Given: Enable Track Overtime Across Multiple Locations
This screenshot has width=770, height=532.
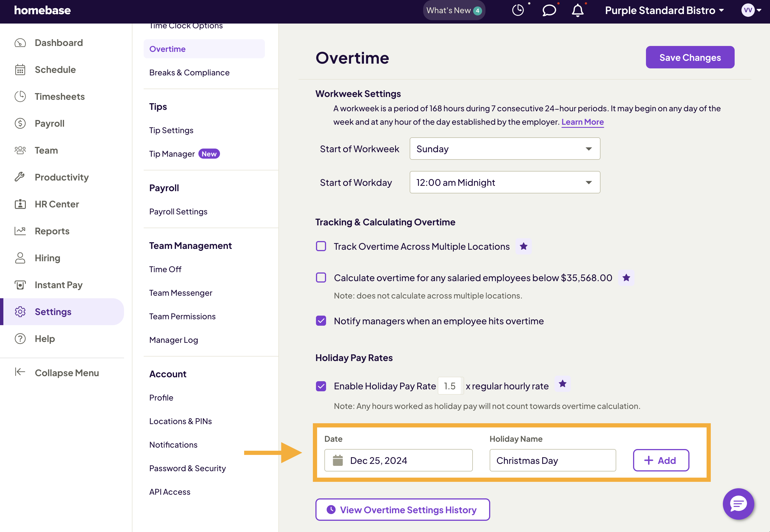Looking at the screenshot, I should click(321, 246).
